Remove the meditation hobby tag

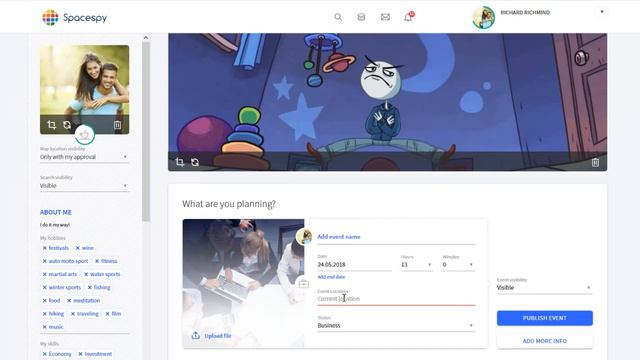click(x=69, y=300)
